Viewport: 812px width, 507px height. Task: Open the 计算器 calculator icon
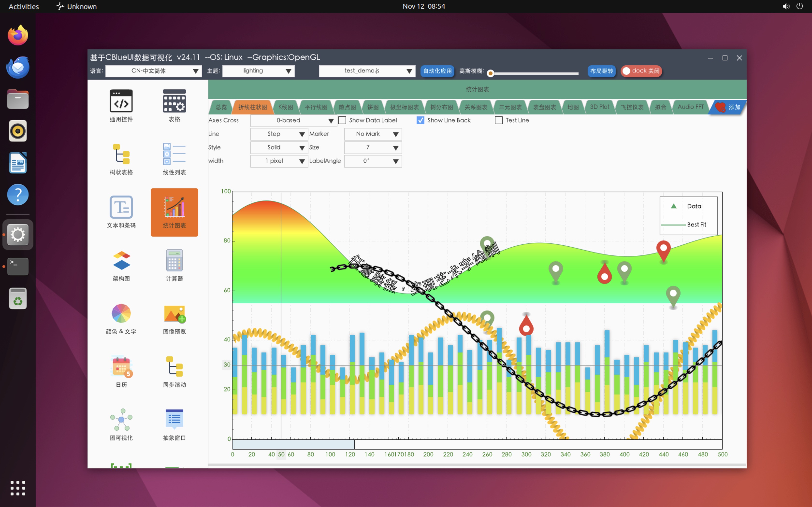coord(174,261)
